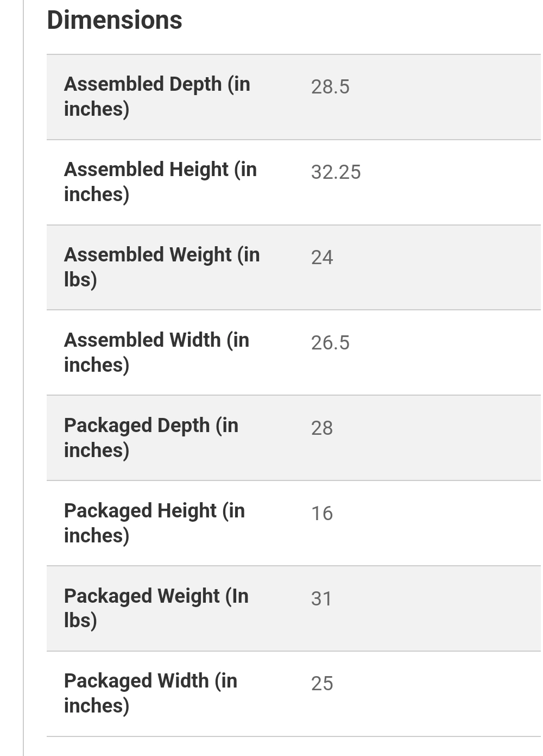Screen dimensions: 543x756
Task: Select the Assembled Depth label
Action: [157, 96]
